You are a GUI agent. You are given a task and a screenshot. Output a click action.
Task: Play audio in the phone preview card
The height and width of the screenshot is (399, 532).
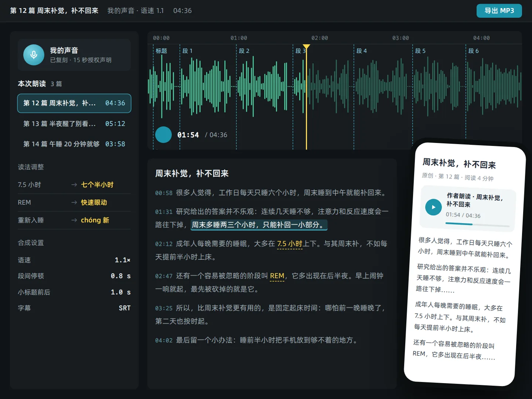(x=433, y=207)
